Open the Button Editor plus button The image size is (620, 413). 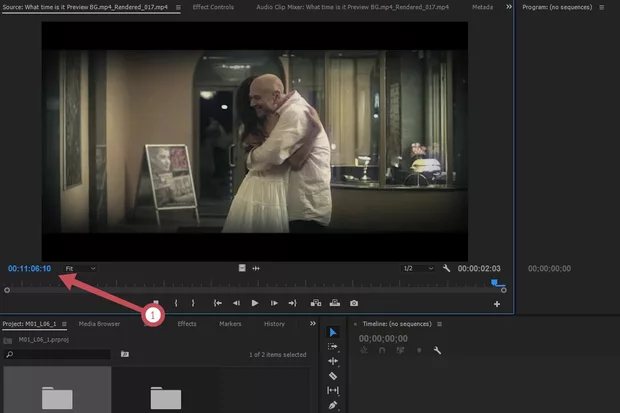(497, 304)
